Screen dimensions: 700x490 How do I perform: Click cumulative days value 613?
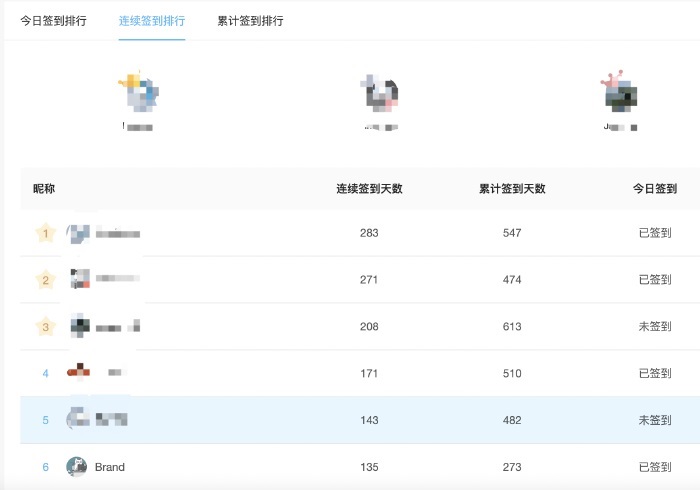click(512, 327)
